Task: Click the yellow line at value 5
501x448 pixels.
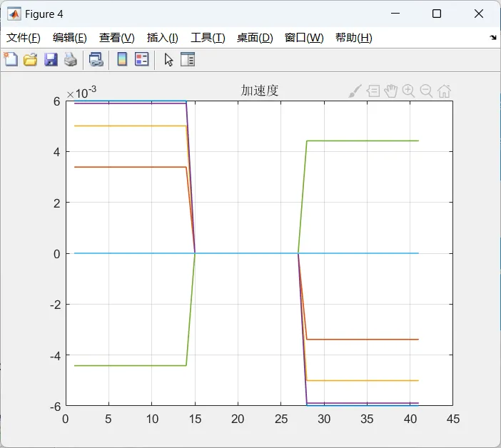Action: [131, 126]
